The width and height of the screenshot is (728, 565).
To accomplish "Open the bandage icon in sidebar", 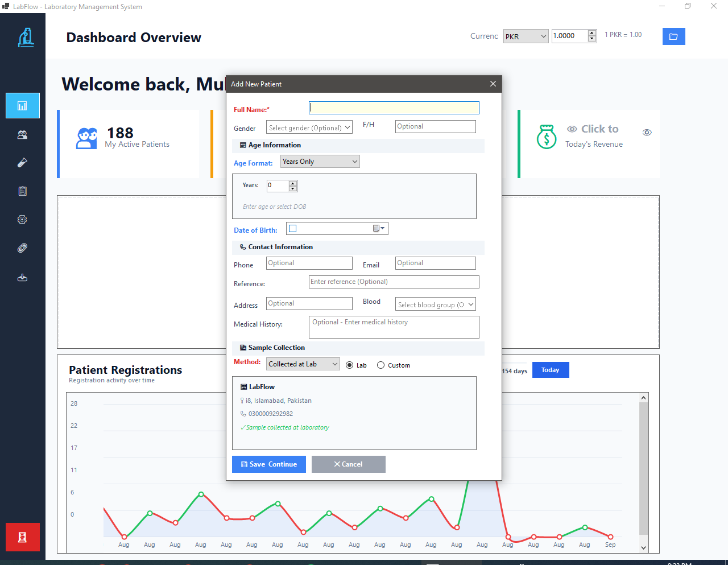I will 23,248.
